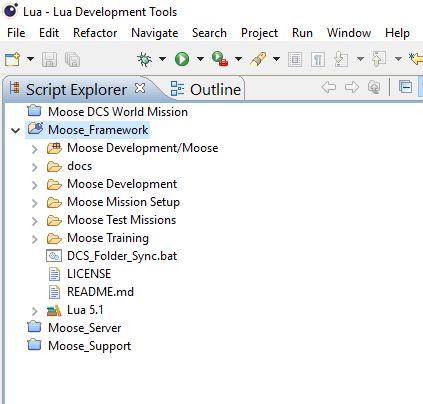Click the Collapse All icon
This screenshot has height=404, width=423.
405,88
